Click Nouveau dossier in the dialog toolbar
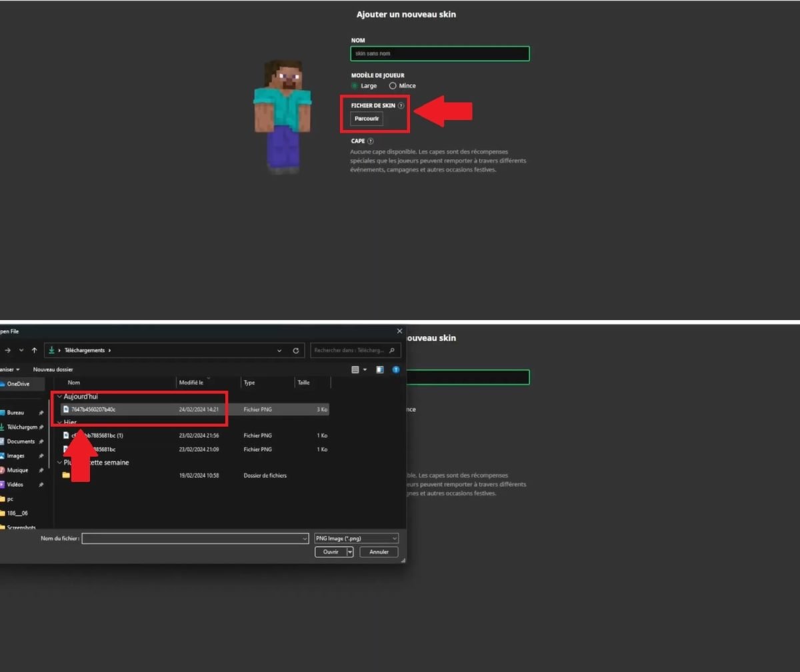The height and width of the screenshot is (672, 800). click(53, 369)
